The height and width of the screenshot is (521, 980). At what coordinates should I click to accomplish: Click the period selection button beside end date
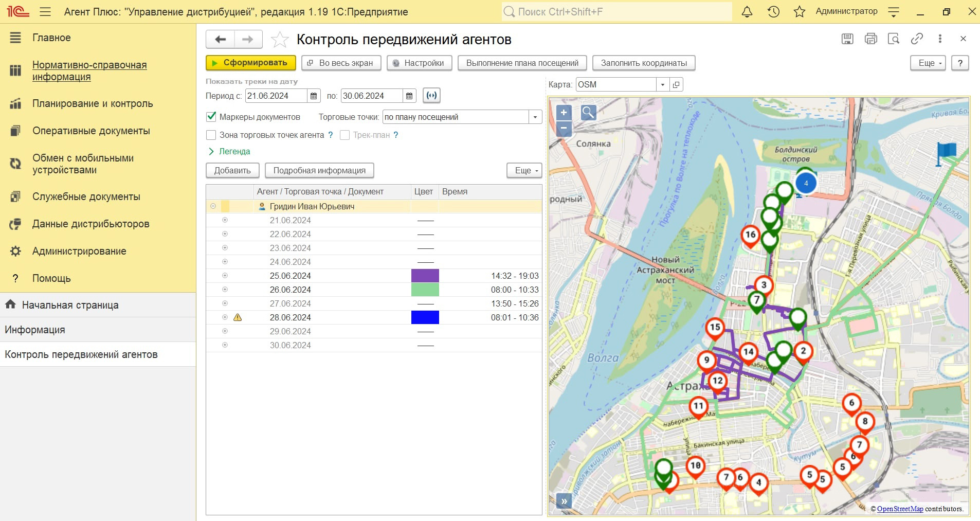point(431,96)
